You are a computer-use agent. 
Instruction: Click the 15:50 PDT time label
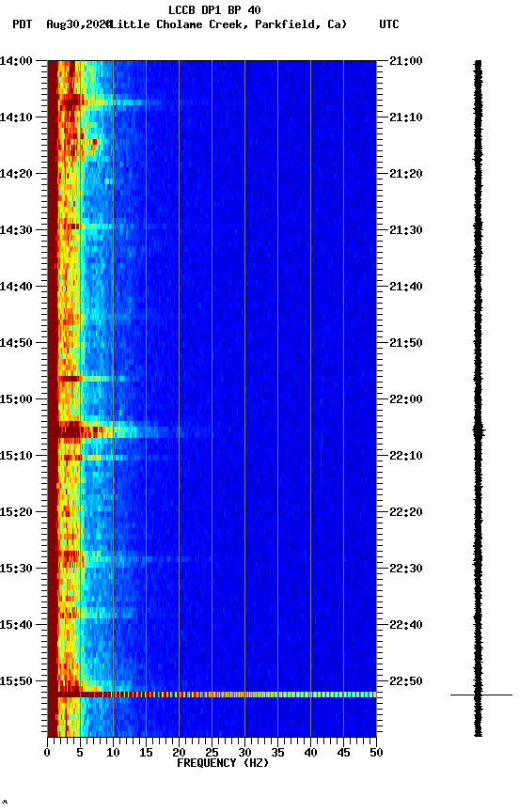(16, 681)
